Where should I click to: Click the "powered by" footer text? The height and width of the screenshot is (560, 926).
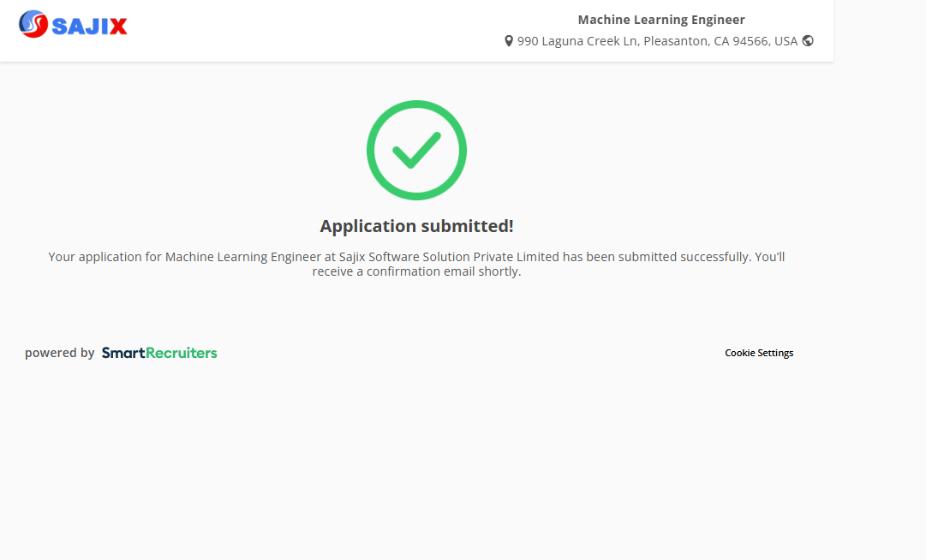pos(59,353)
